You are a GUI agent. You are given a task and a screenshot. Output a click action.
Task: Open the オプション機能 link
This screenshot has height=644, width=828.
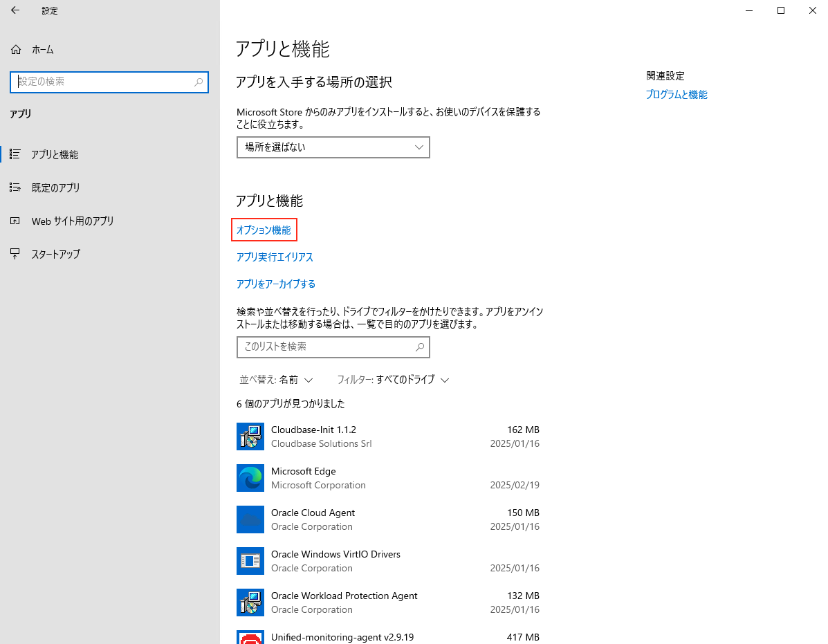point(264,230)
